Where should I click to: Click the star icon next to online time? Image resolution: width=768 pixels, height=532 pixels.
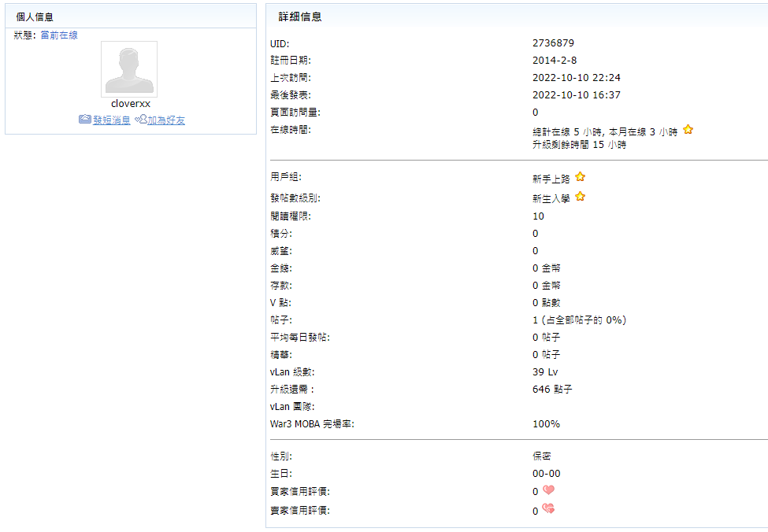coord(688,129)
